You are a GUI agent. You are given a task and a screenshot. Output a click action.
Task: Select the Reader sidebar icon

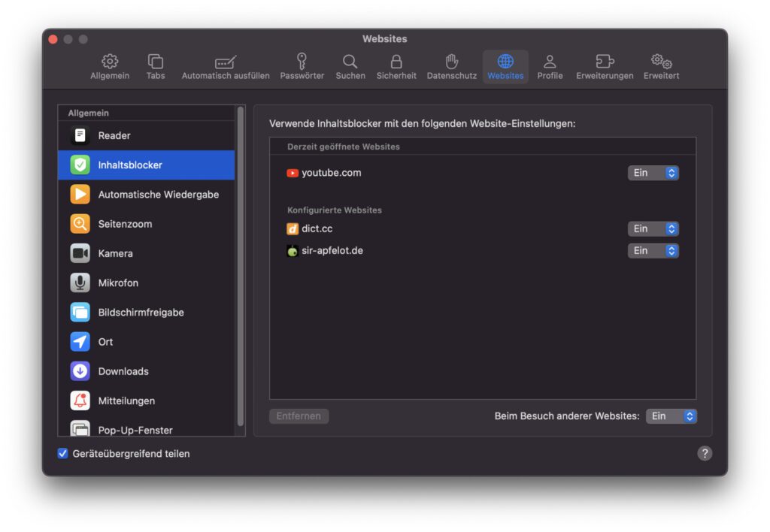pos(80,136)
